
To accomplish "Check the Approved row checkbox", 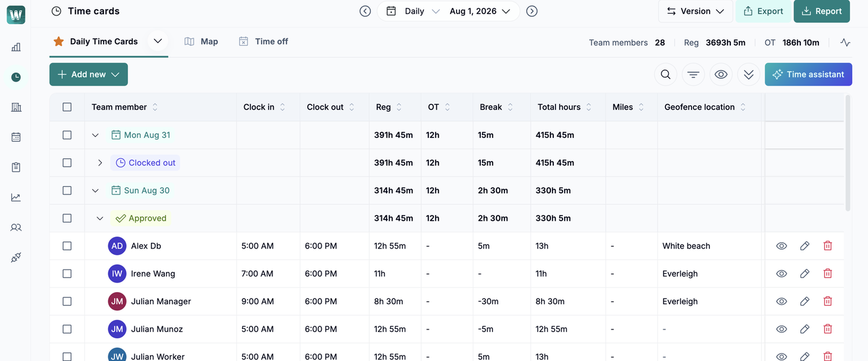I will (x=67, y=218).
